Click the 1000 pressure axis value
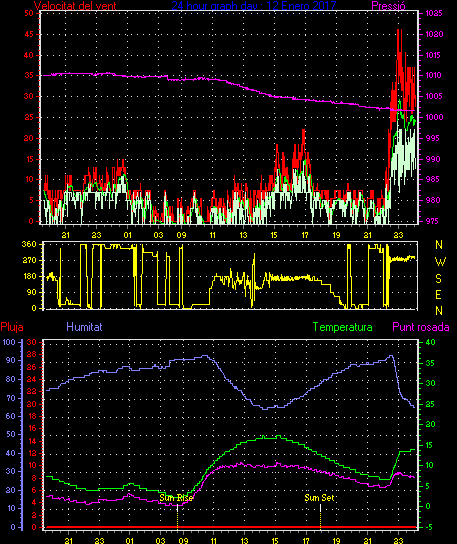This screenshot has width=457, height=544. (434, 117)
